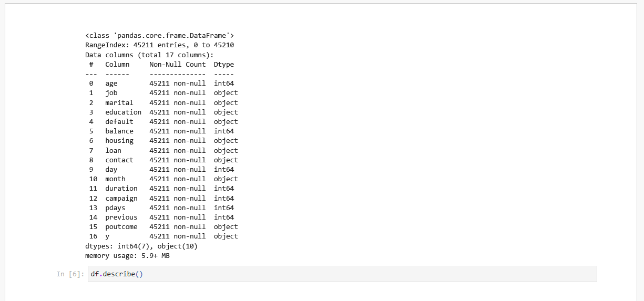The height and width of the screenshot is (301, 644).
Task: Click the RangeIndex 45211 entries line
Action: 159,45
